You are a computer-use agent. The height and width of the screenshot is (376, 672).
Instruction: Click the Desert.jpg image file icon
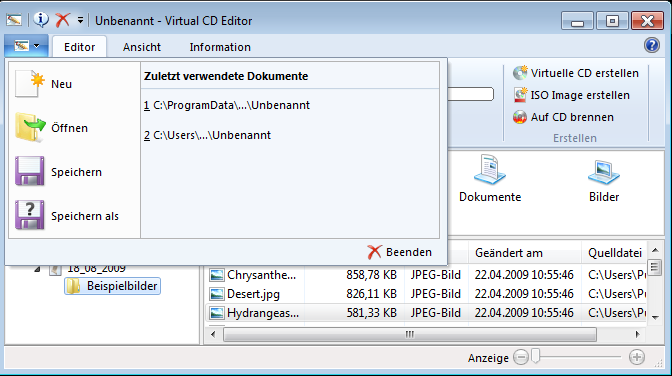click(x=216, y=294)
